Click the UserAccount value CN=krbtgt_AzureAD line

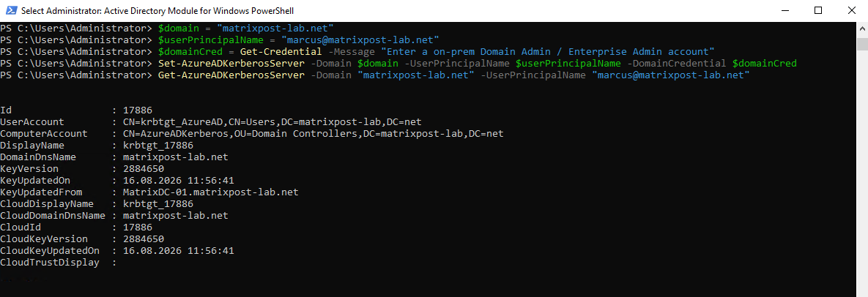(272, 121)
